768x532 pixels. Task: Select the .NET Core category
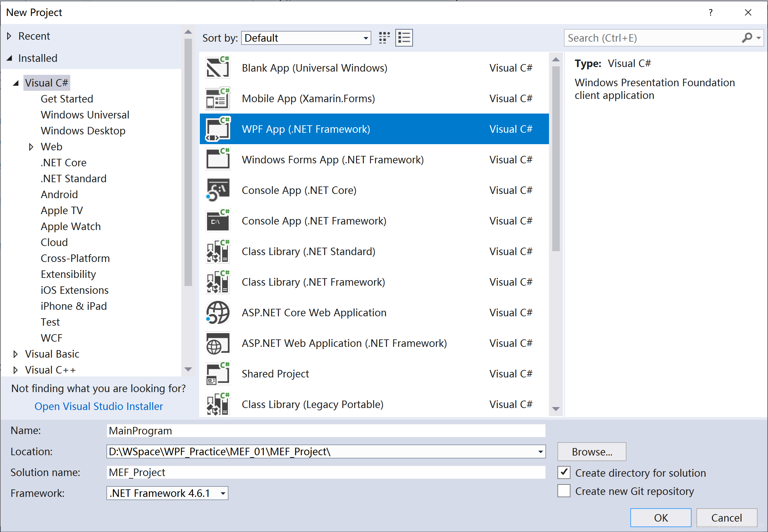[x=64, y=163]
